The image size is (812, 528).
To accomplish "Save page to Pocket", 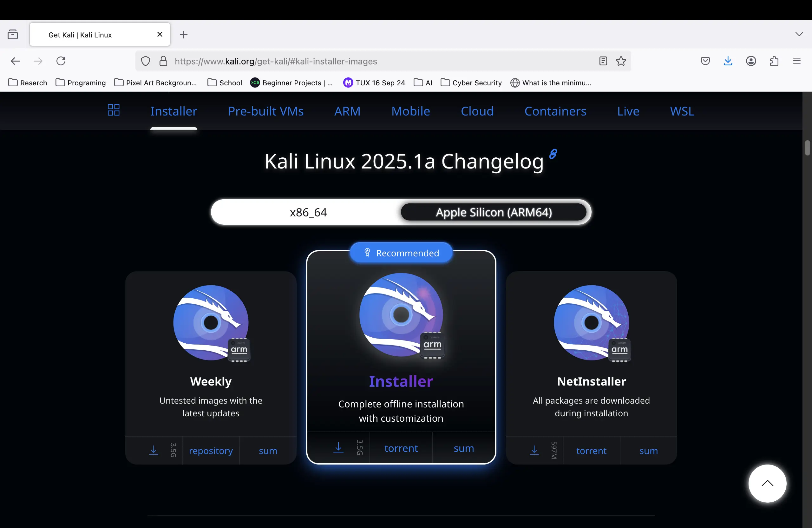I will [705, 61].
